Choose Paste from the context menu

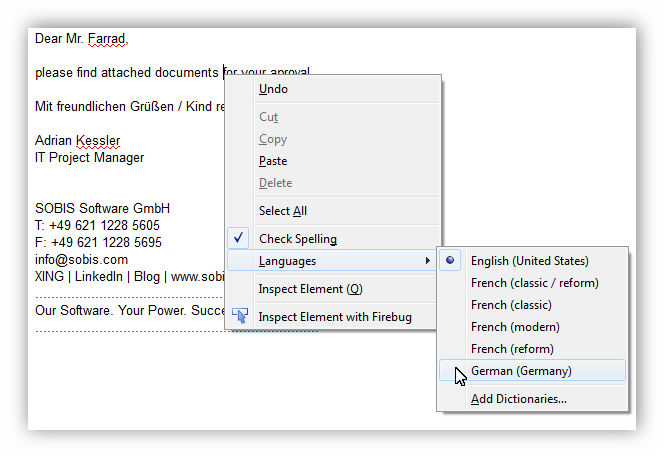(333, 161)
